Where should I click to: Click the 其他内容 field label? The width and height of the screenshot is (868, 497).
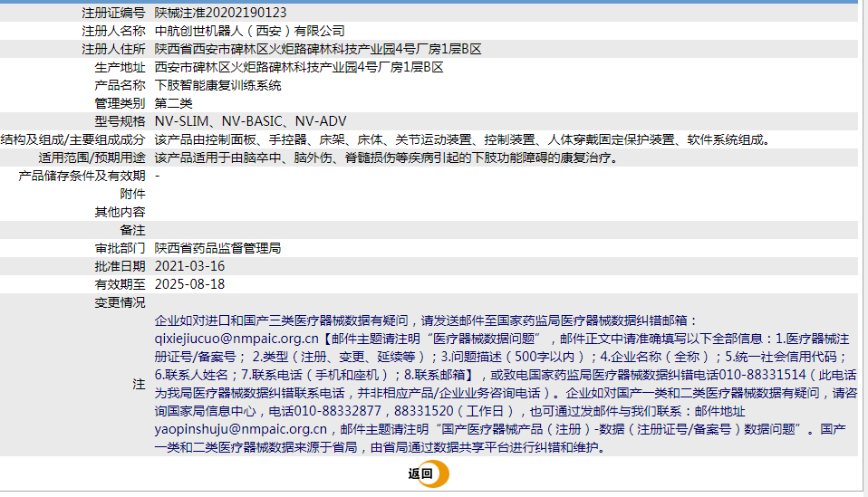[x=120, y=213]
